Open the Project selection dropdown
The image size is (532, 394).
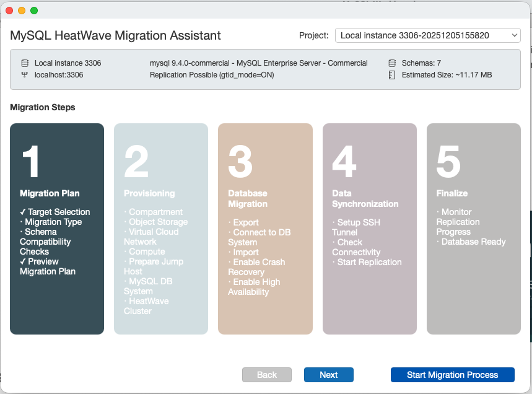(x=426, y=35)
